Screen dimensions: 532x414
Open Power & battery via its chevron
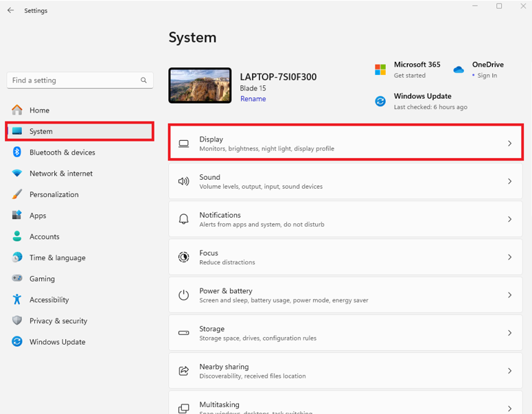509,295
